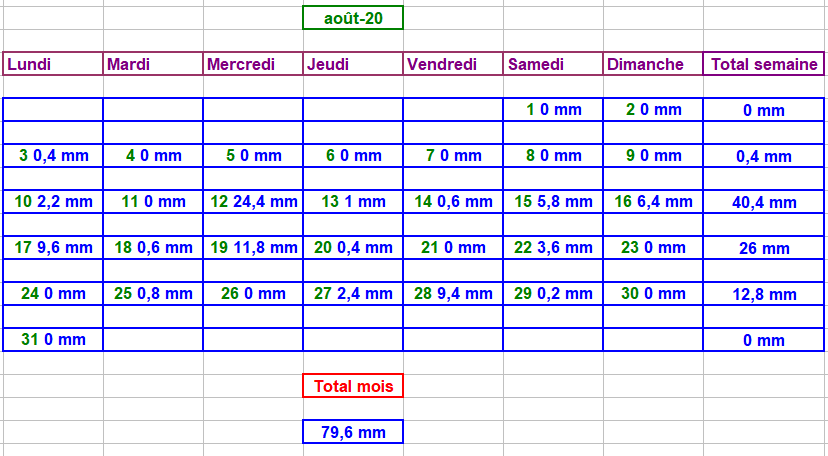Select the cell showing 17 9,6 mm
Viewport: 828px width, 456px height.
click(x=53, y=248)
